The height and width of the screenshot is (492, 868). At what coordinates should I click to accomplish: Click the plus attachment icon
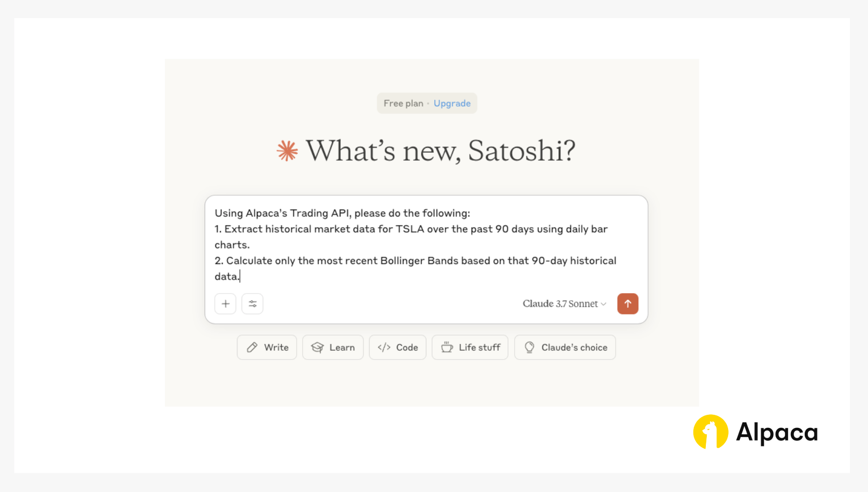point(225,304)
